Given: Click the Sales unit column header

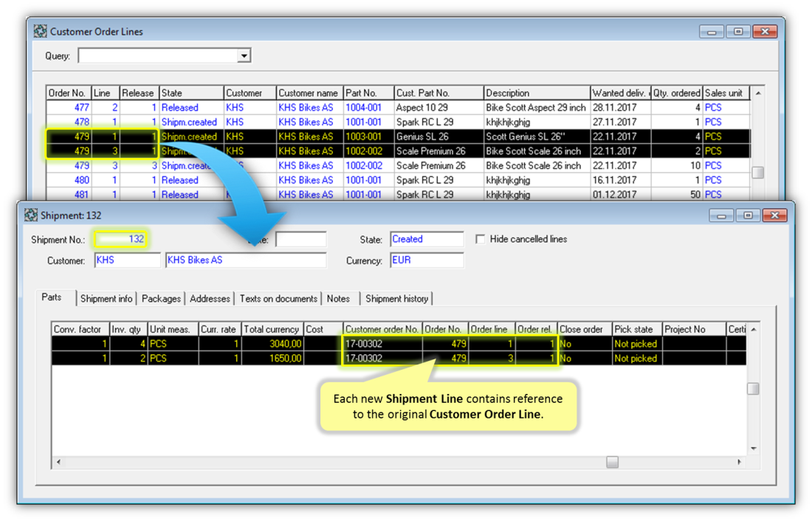Looking at the screenshot, I should tap(726, 93).
